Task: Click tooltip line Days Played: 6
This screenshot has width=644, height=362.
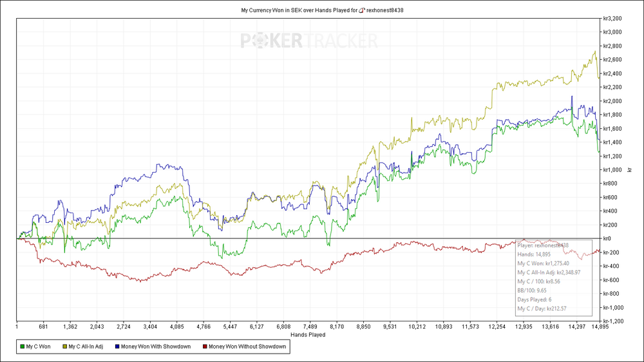Action: click(x=535, y=300)
